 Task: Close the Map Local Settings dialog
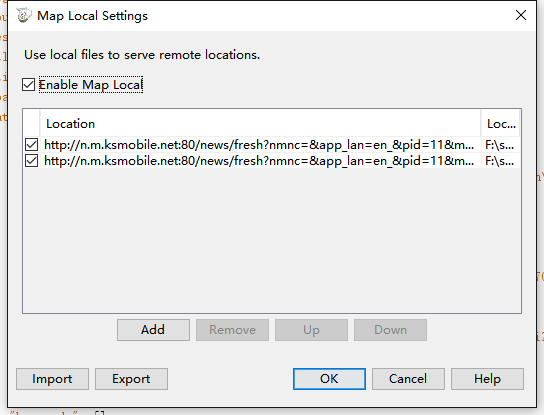[x=521, y=15]
